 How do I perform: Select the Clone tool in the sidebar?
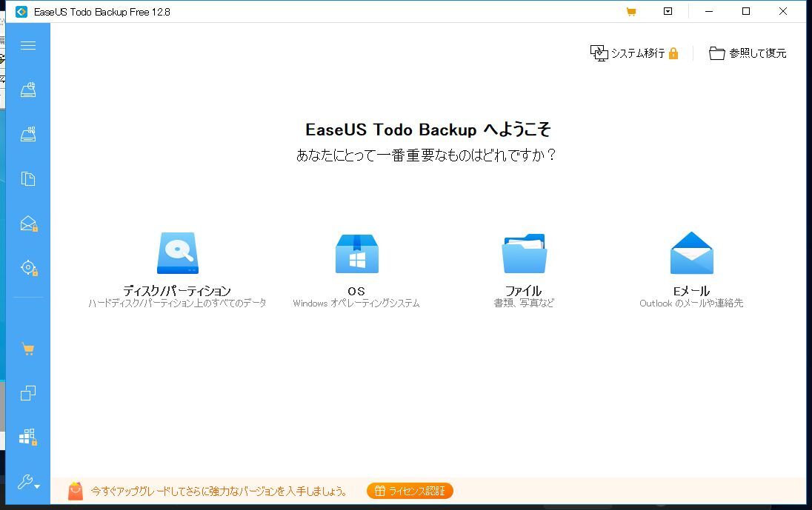tap(28, 393)
